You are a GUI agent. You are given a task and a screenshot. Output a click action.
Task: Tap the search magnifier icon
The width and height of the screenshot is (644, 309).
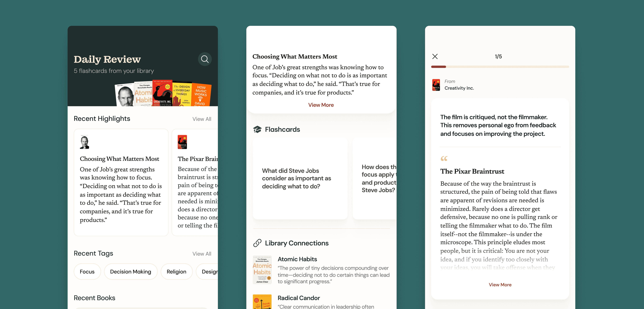point(205,59)
